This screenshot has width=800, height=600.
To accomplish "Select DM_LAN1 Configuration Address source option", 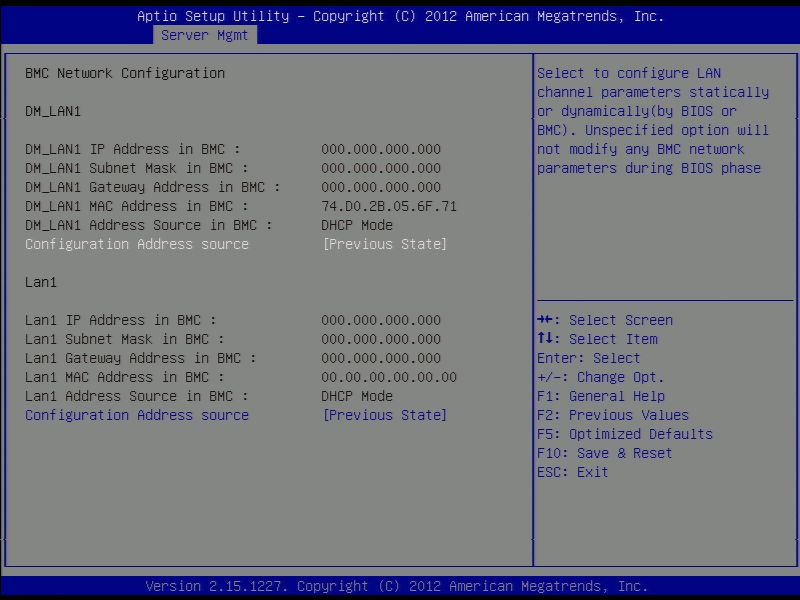I will click(x=137, y=244).
